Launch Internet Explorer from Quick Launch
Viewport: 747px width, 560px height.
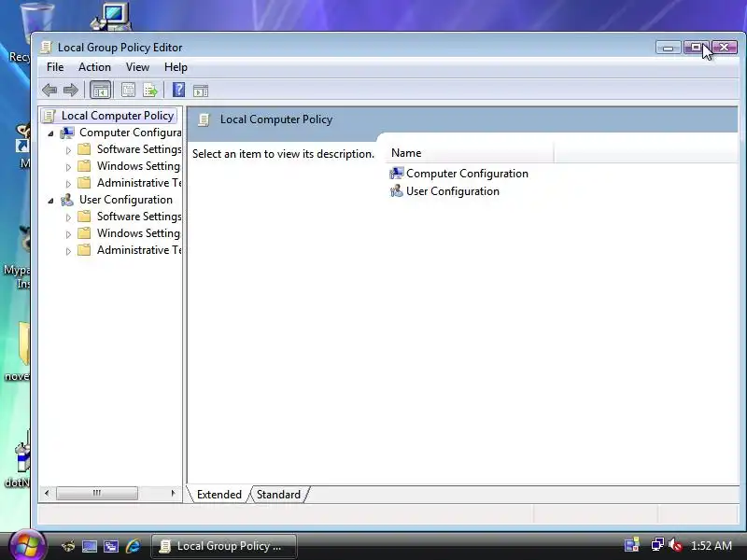click(x=133, y=546)
